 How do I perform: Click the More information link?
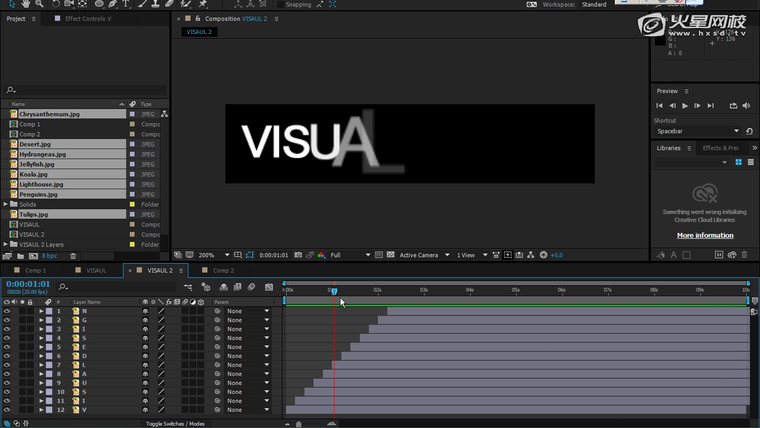coord(705,235)
